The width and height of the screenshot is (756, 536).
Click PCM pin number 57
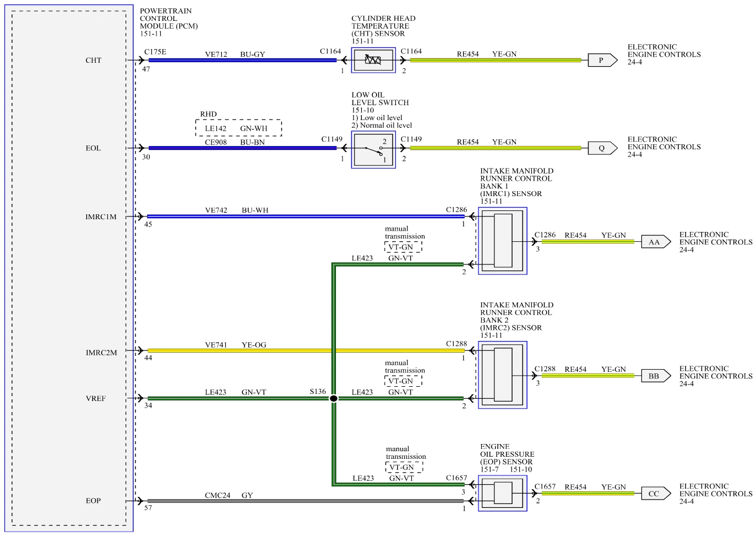click(148, 507)
